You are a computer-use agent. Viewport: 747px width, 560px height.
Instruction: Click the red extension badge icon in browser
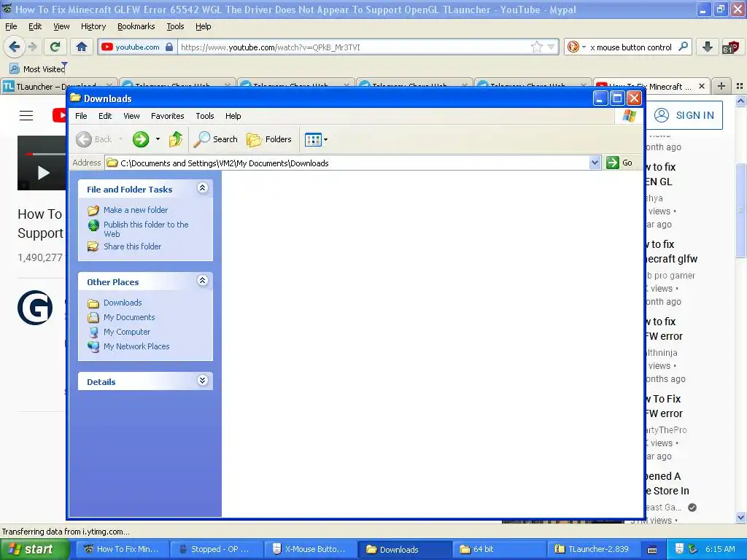click(730, 47)
